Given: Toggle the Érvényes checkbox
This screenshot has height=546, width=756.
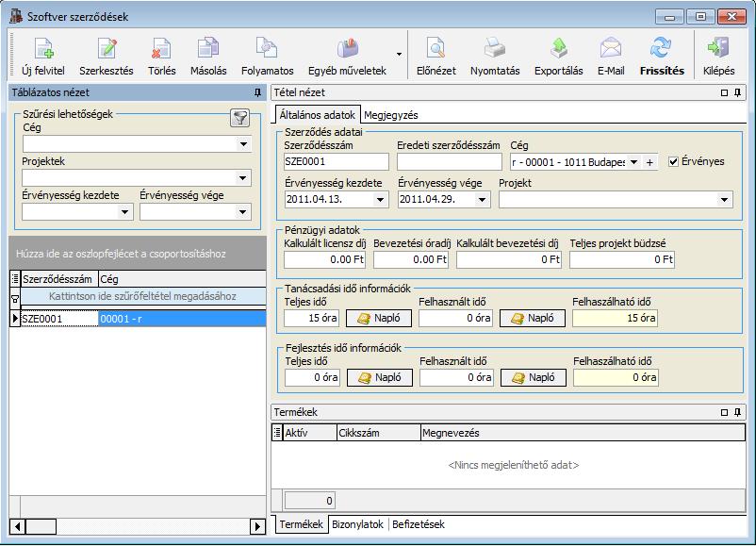Looking at the screenshot, I should [x=674, y=161].
